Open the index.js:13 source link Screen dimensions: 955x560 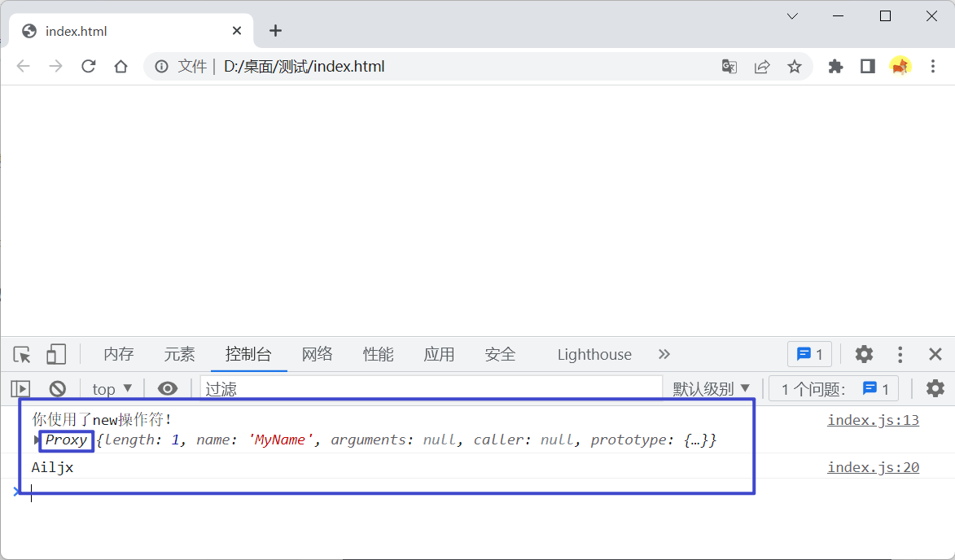(873, 420)
